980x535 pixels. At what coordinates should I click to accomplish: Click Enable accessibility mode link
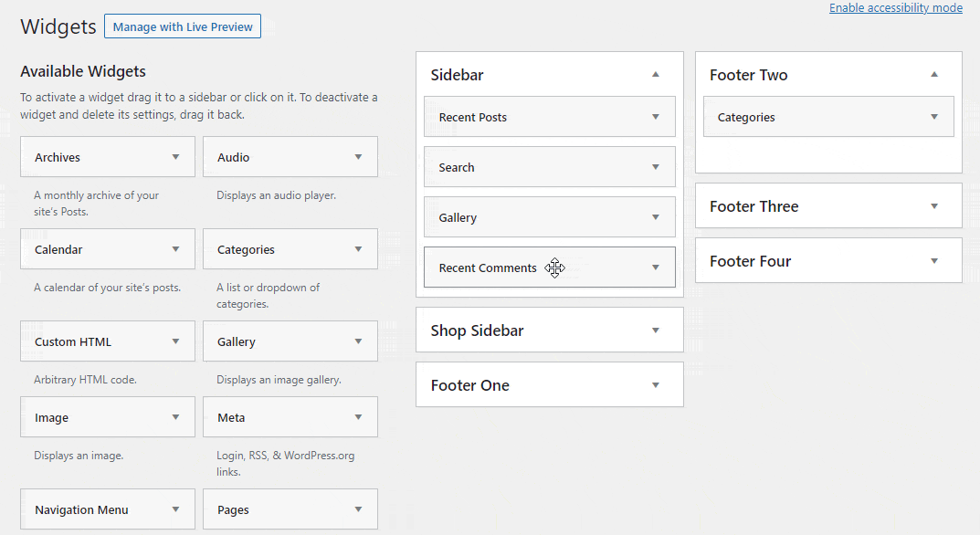point(895,8)
